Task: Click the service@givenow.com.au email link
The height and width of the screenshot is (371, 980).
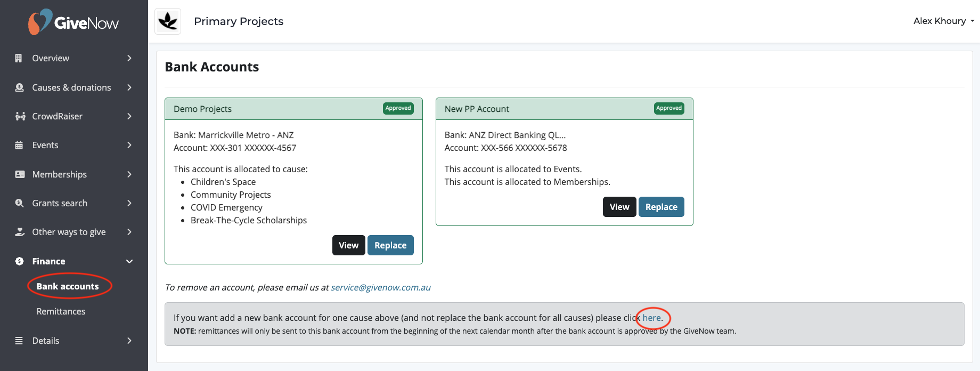Action: (x=380, y=287)
